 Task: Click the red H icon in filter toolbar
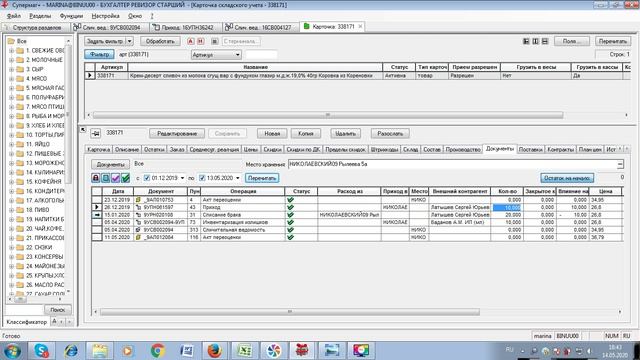click(200, 41)
